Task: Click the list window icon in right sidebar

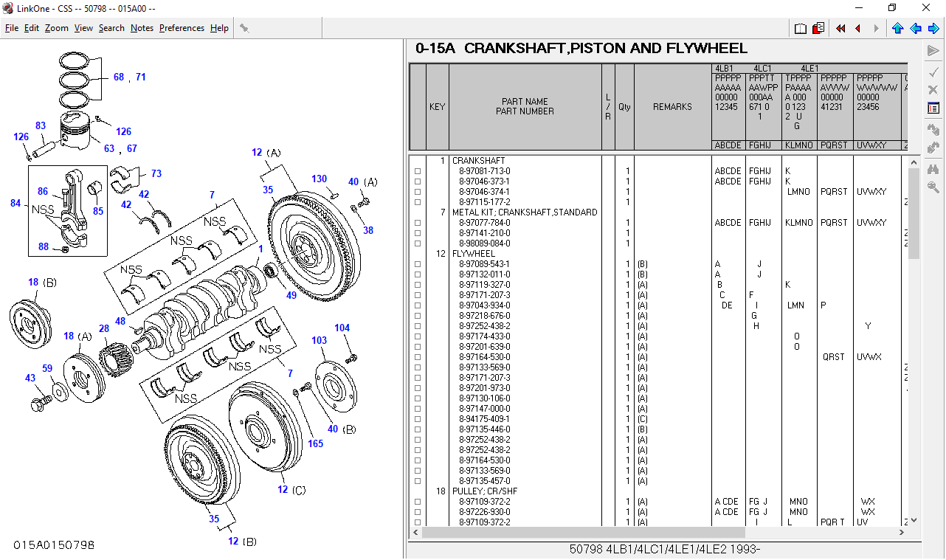Action: coord(933,108)
